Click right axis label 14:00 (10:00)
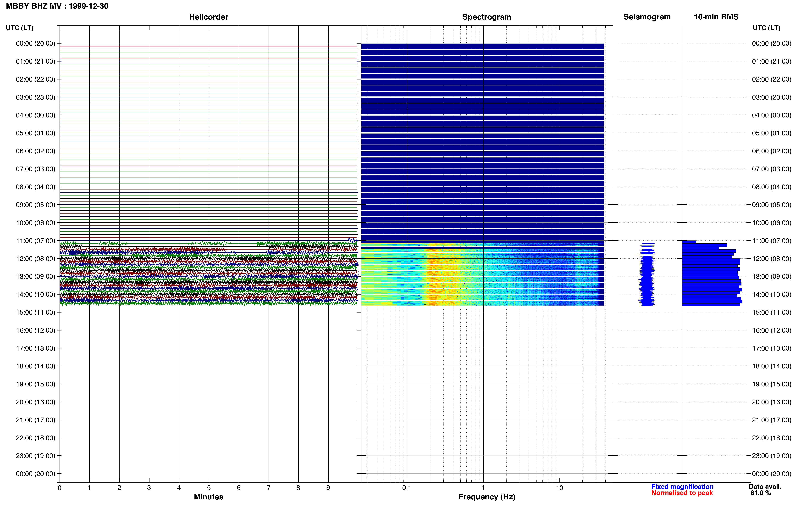812x508 pixels. [x=772, y=294]
